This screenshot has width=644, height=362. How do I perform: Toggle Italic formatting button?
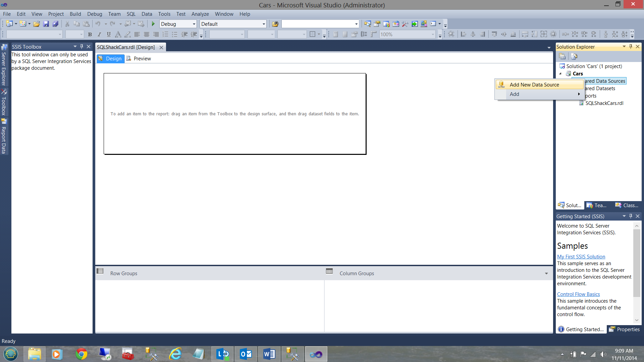(99, 34)
